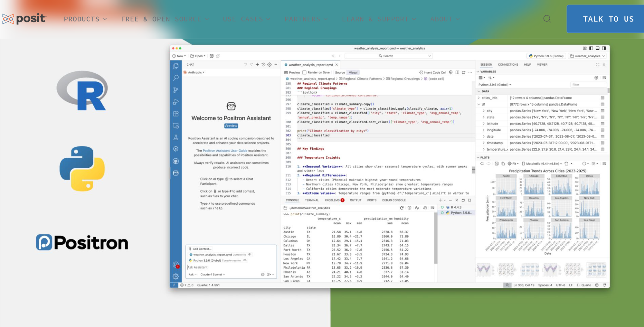Image resolution: width=644 pixels, height=327 pixels.
Task: Open the weather_analytics folder dropdown
Action: click(587, 56)
